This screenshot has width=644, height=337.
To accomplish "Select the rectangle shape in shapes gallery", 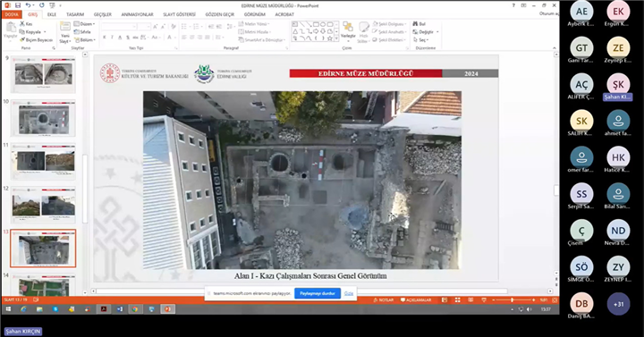I will pos(316,24).
